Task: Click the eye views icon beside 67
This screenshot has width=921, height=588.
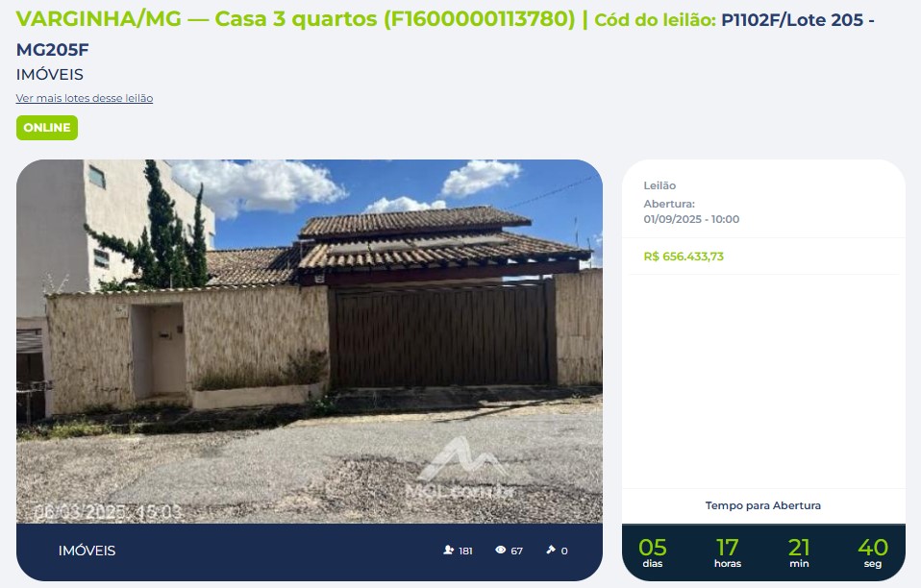Action: click(x=501, y=550)
